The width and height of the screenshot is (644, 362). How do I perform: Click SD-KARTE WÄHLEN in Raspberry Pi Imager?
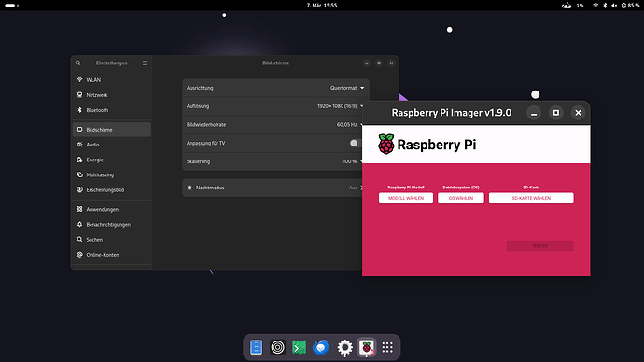531,198
